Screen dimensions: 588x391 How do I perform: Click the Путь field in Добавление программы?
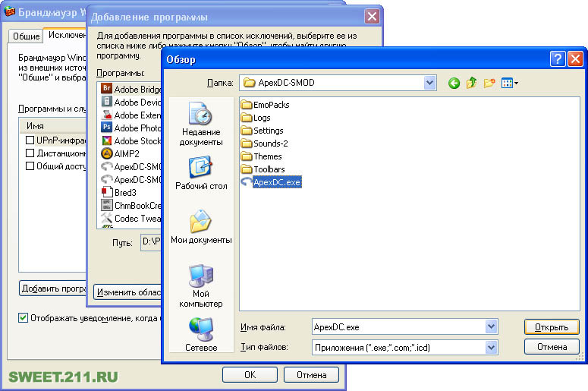[151, 242]
